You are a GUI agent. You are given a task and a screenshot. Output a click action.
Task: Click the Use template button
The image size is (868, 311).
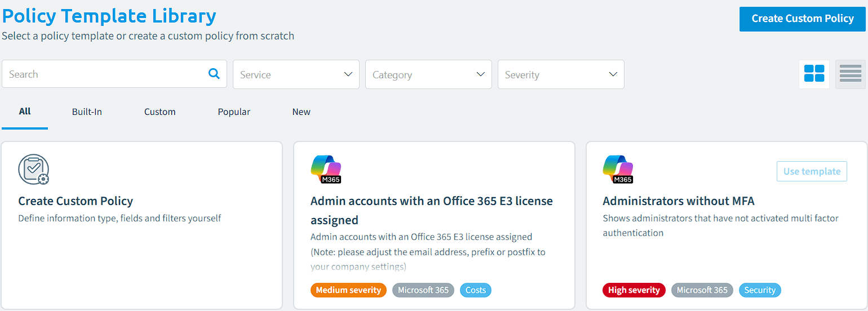pos(812,171)
